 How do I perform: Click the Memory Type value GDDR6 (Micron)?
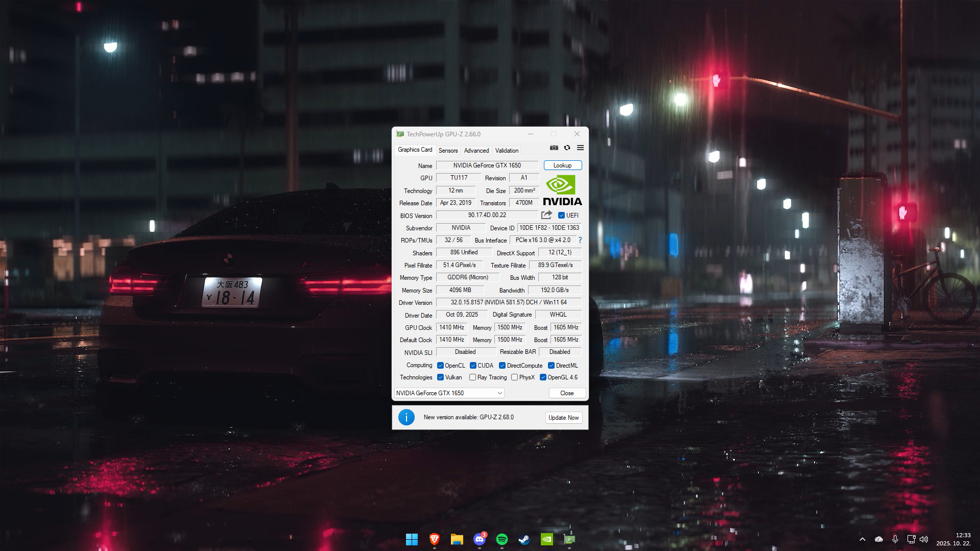[468, 277]
